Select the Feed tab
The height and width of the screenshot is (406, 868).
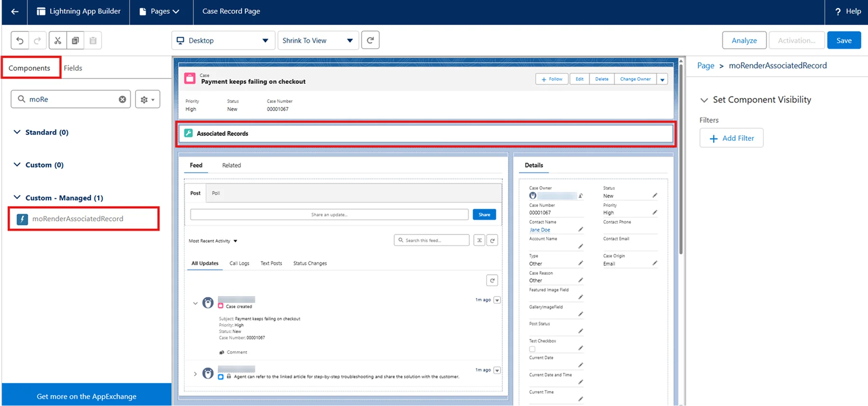(196, 165)
